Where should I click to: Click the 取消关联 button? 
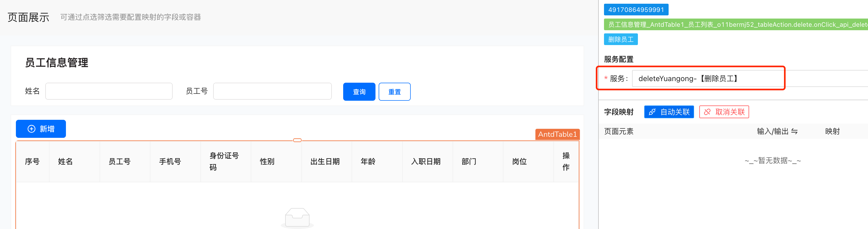click(x=724, y=112)
